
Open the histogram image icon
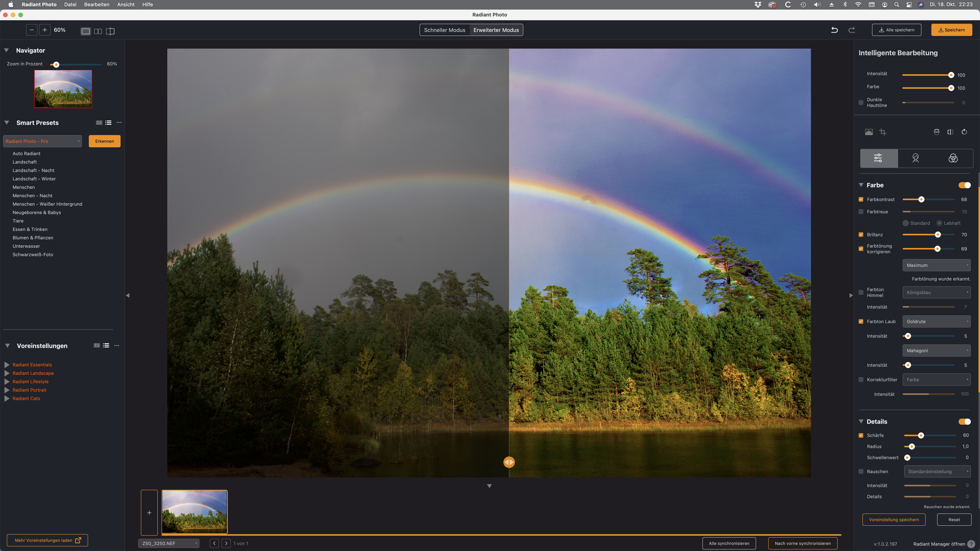coord(869,132)
